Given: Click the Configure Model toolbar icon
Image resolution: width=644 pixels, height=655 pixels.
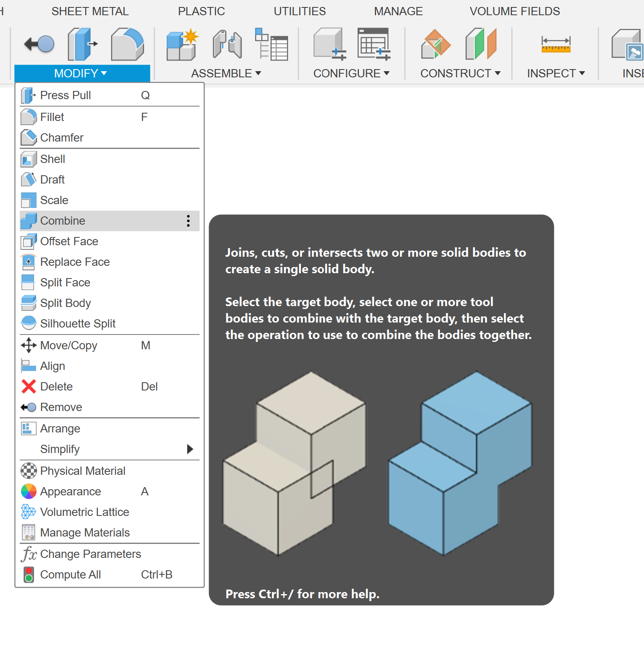Looking at the screenshot, I should click(x=330, y=44).
